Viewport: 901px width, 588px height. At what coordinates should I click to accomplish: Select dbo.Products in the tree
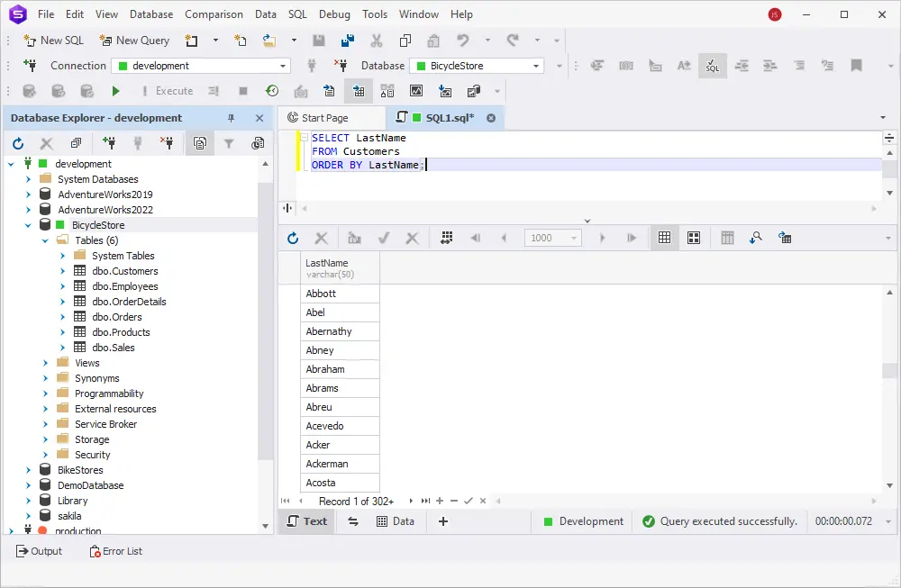pyautogui.click(x=121, y=332)
